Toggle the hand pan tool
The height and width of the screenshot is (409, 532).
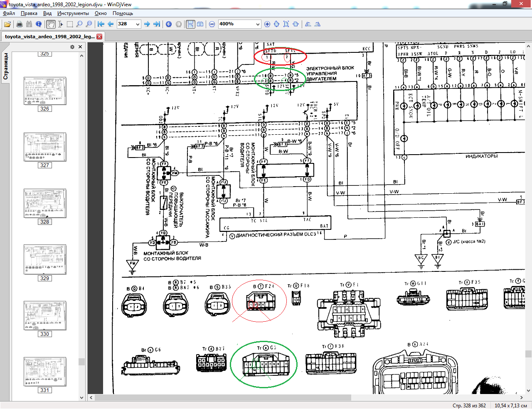tap(50, 24)
